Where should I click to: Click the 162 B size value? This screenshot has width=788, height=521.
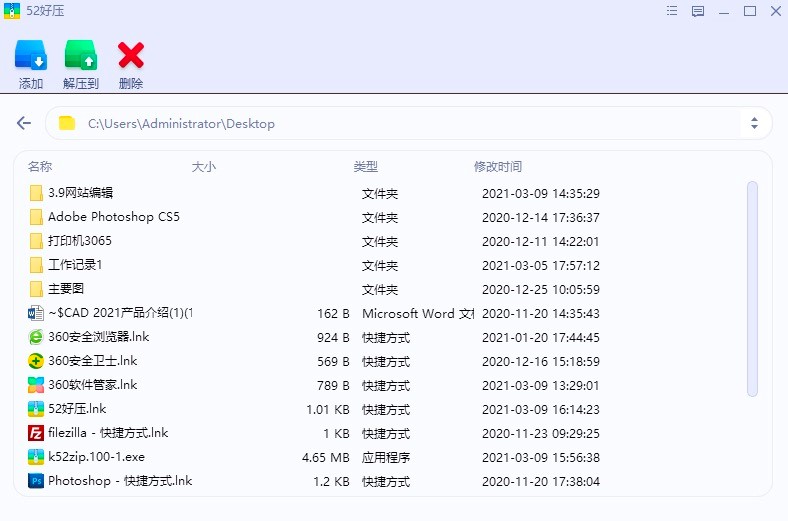[x=333, y=314]
